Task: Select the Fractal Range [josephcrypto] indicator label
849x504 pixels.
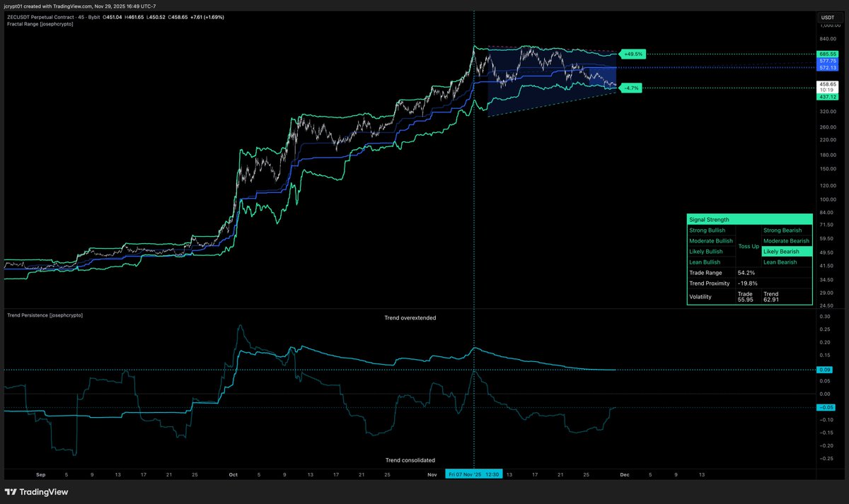Action: point(40,24)
